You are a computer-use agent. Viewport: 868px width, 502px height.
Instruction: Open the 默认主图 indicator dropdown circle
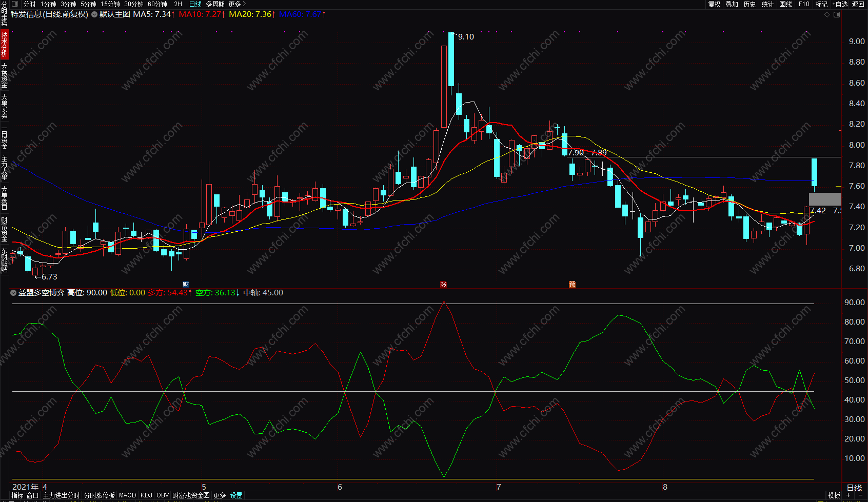point(94,14)
